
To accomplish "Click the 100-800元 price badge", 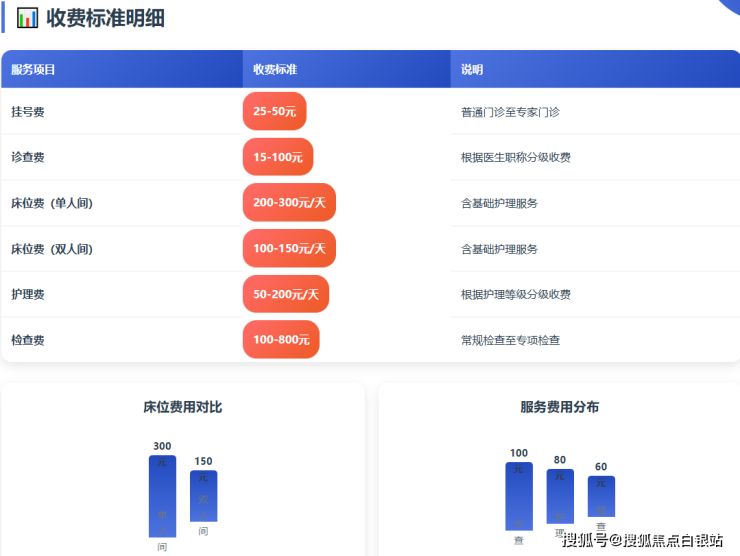I will coord(281,340).
